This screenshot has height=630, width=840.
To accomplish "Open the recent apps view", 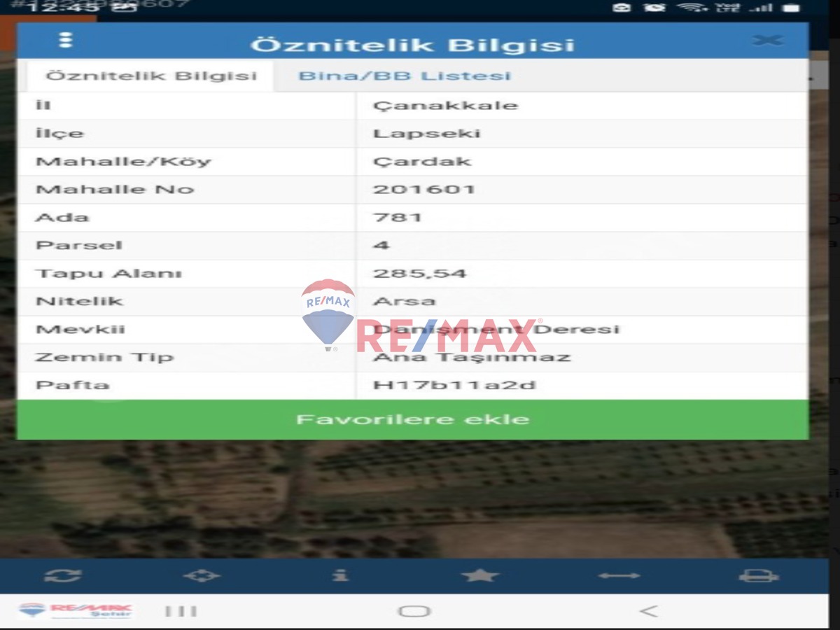I will pos(181,610).
